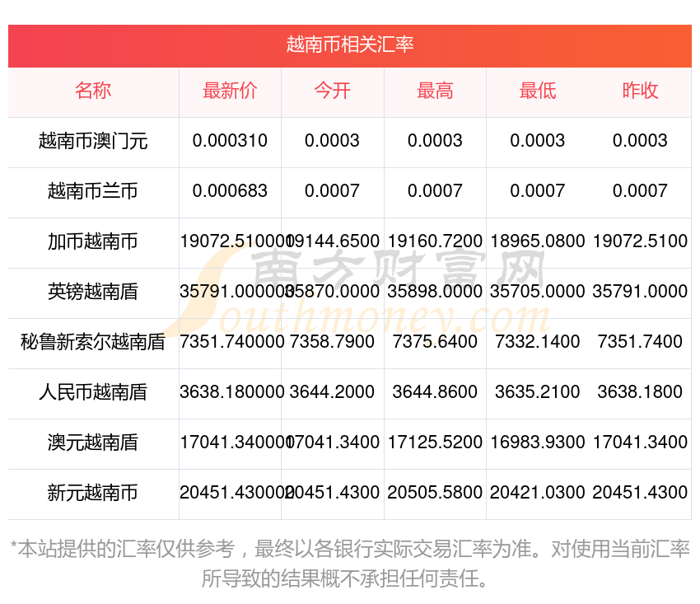The height and width of the screenshot is (604, 700).
Task: Select the 人民币越南盾 row name
Action: (x=93, y=392)
